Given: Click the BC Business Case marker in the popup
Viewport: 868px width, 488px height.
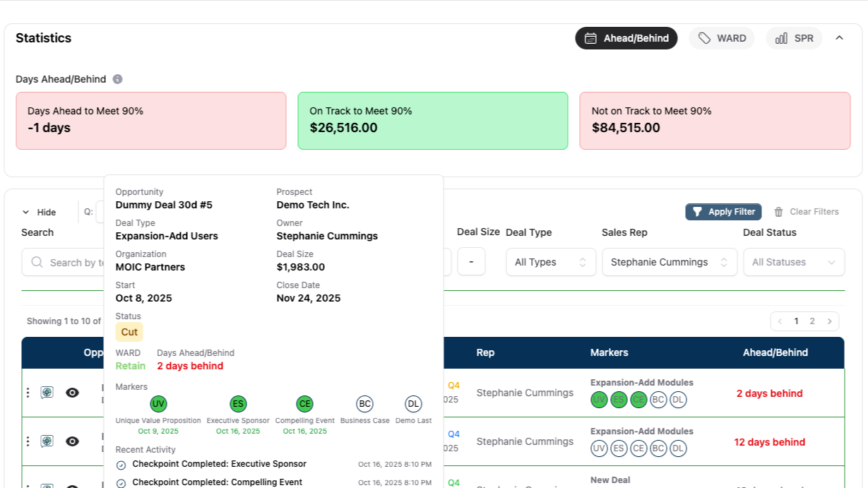Looking at the screenshot, I should pyautogui.click(x=364, y=404).
